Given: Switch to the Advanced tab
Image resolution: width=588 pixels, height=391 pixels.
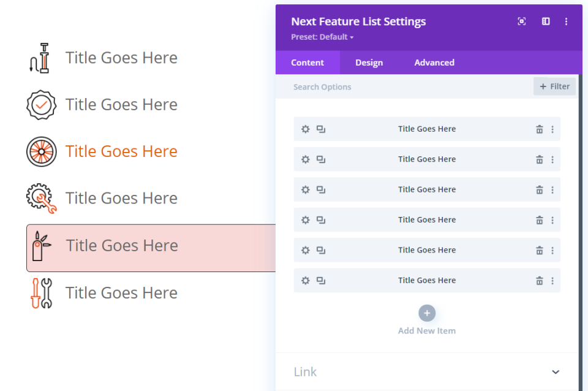Looking at the screenshot, I should click(x=434, y=63).
